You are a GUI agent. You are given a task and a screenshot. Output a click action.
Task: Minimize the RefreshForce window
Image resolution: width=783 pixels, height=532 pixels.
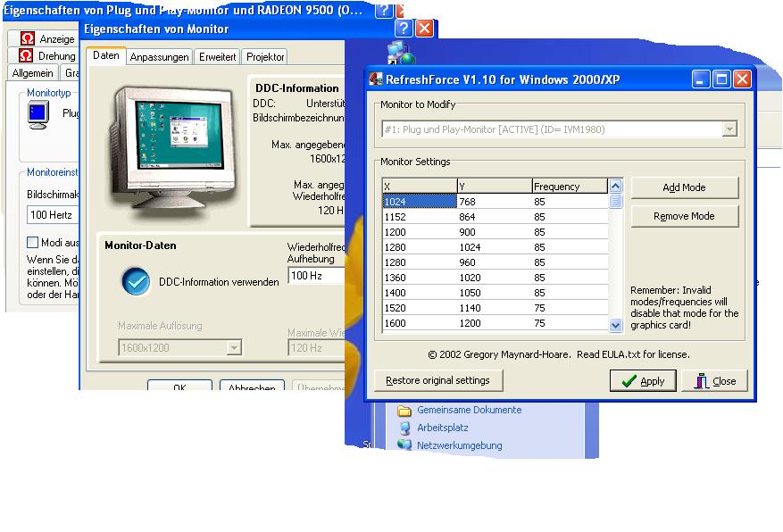(x=701, y=79)
